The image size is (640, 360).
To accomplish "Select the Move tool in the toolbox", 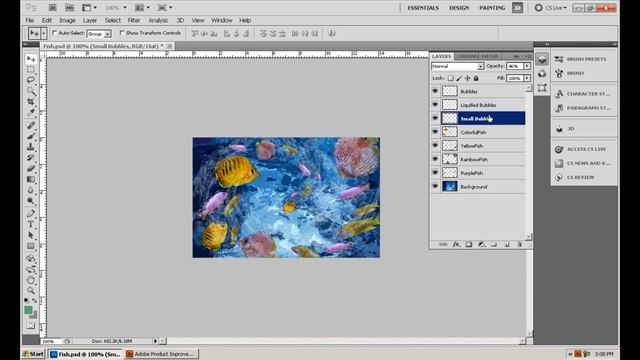I will click(x=31, y=59).
